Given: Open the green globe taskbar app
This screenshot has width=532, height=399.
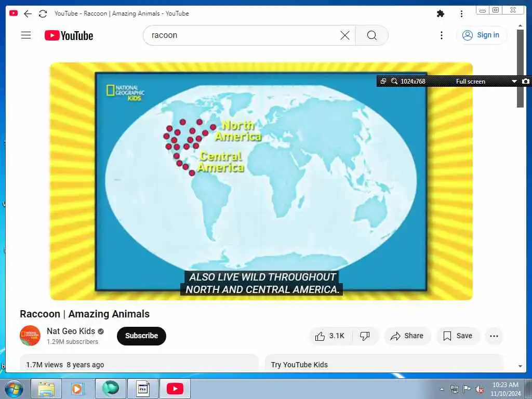Looking at the screenshot, I should click(111, 389).
